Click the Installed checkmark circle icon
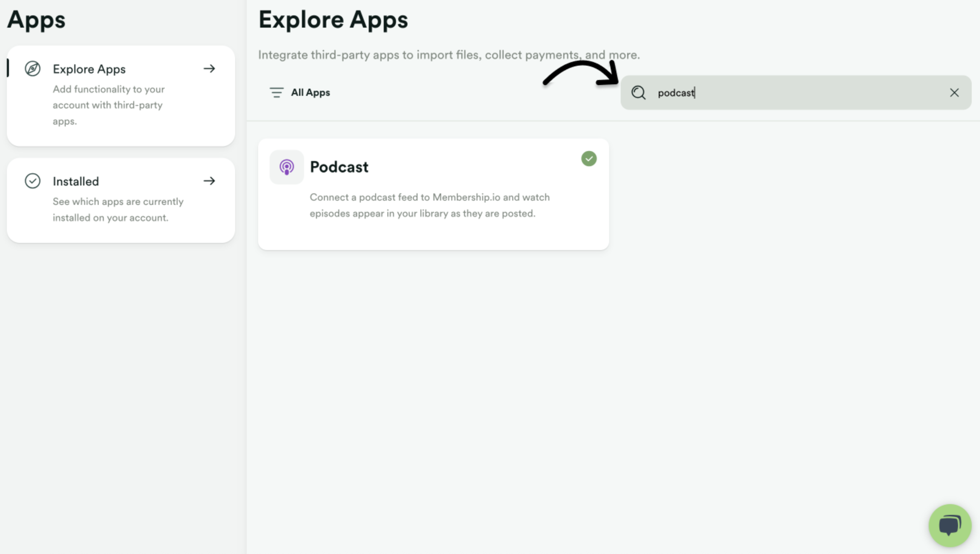The image size is (980, 554). click(x=33, y=181)
